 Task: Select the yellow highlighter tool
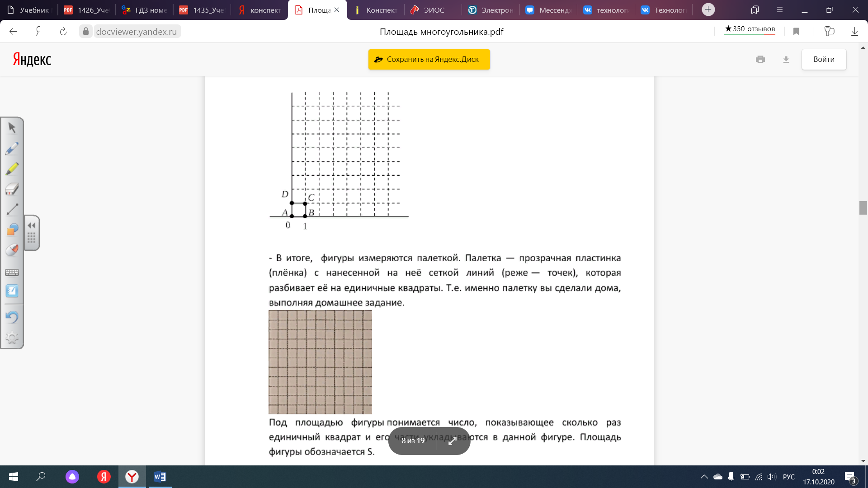click(12, 169)
